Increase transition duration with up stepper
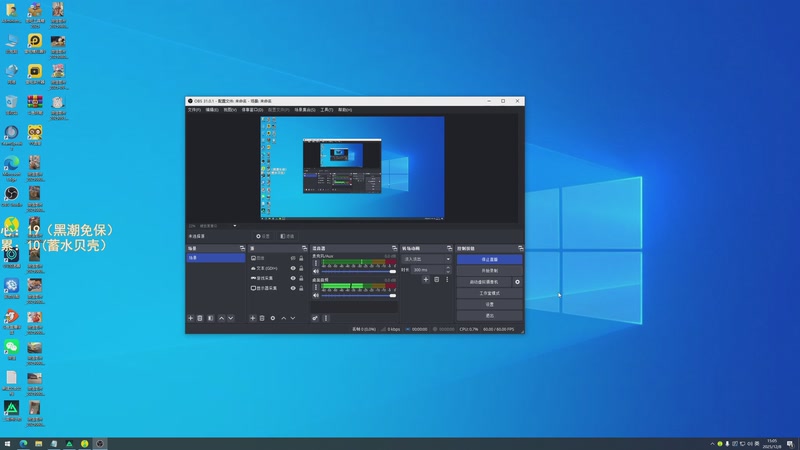The height and width of the screenshot is (450, 800). [448, 267]
